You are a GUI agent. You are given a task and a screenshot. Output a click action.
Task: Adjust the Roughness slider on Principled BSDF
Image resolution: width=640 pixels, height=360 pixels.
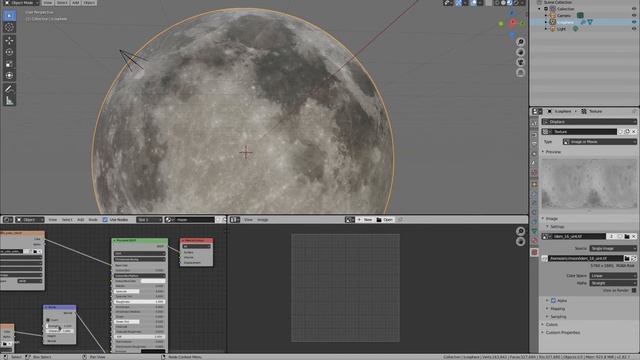click(x=140, y=302)
